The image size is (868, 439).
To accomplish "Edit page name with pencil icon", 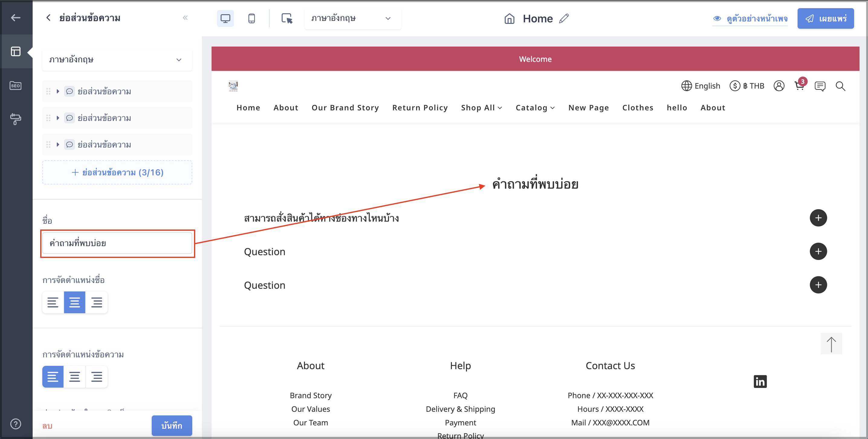I will tap(564, 18).
